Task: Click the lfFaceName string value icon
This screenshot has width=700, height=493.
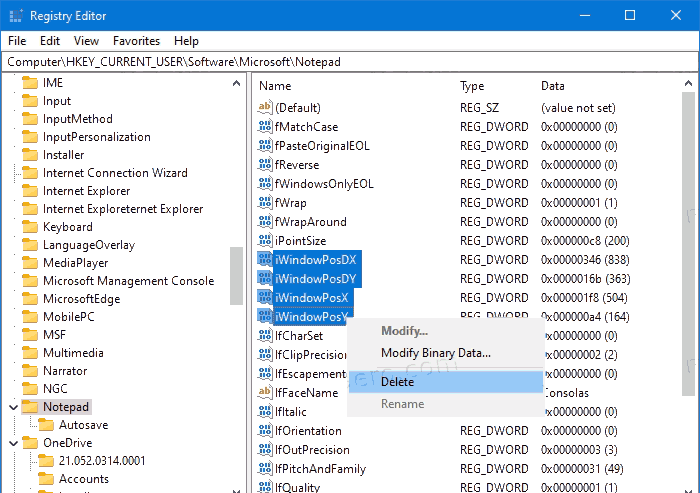Action: [x=264, y=392]
